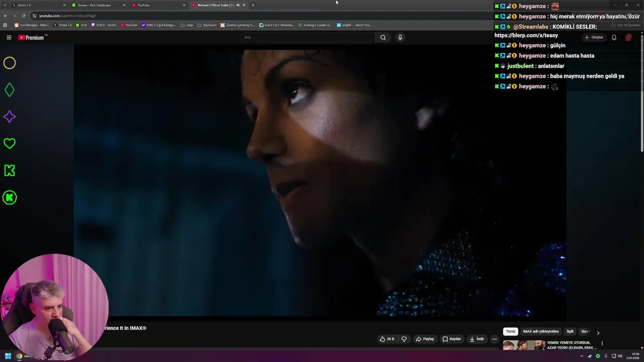Open the blerp.com/x/teasy chat link
The image size is (644, 362).
click(x=526, y=36)
